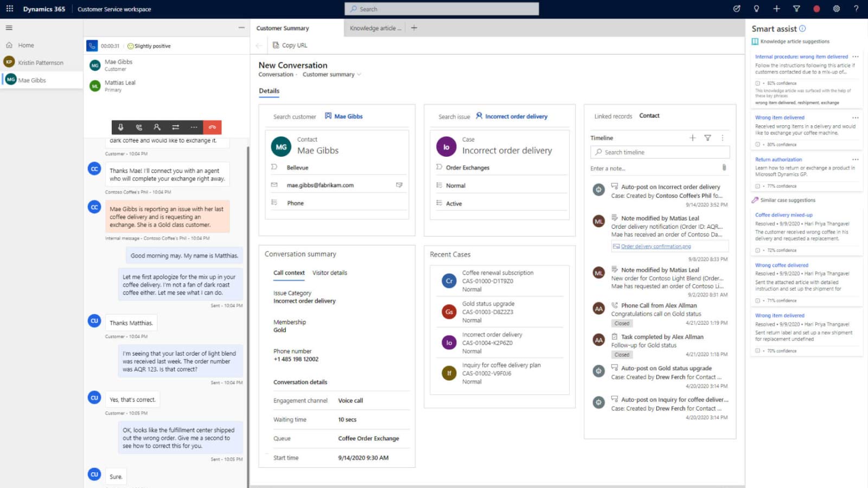Expand the Customer summary form selector

tap(331, 74)
